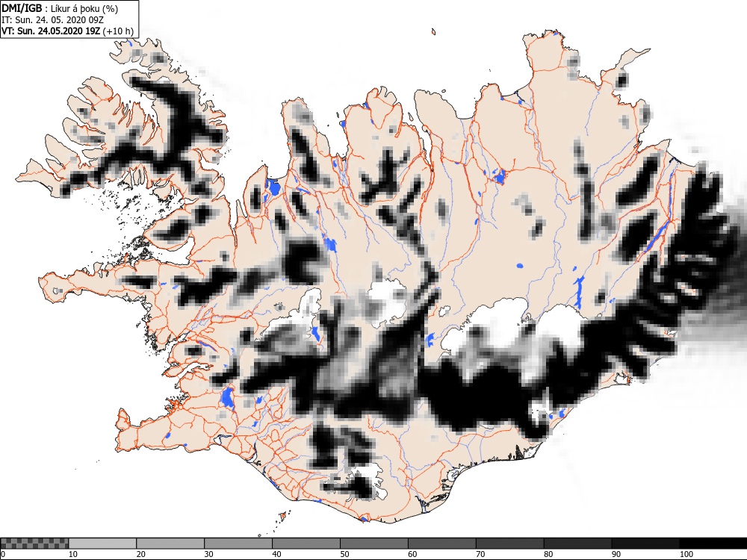The height and width of the screenshot is (560, 747).
Task: Click the 10-20 percent legend swatch
Action: pyautogui.click(x=102, y=544)
